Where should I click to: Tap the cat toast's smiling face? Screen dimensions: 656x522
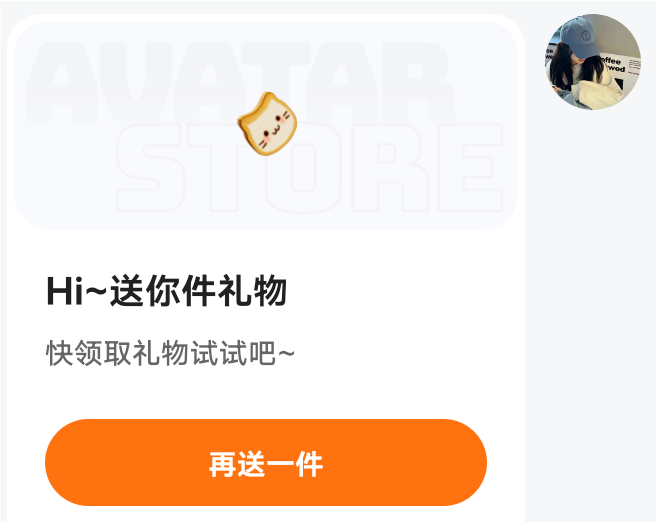273,129
